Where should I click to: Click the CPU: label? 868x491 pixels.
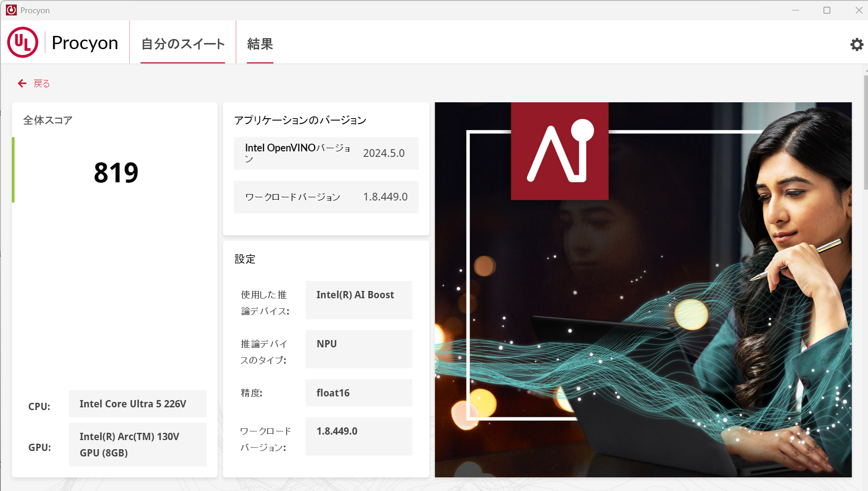pyautogui.click(x=39, y=406)
